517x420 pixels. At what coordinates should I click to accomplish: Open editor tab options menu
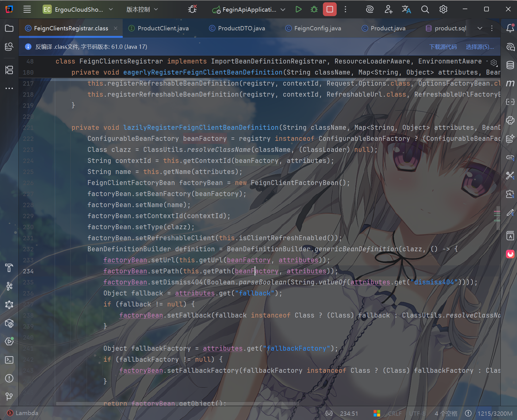pyautogui.click(x=492, y=28)
